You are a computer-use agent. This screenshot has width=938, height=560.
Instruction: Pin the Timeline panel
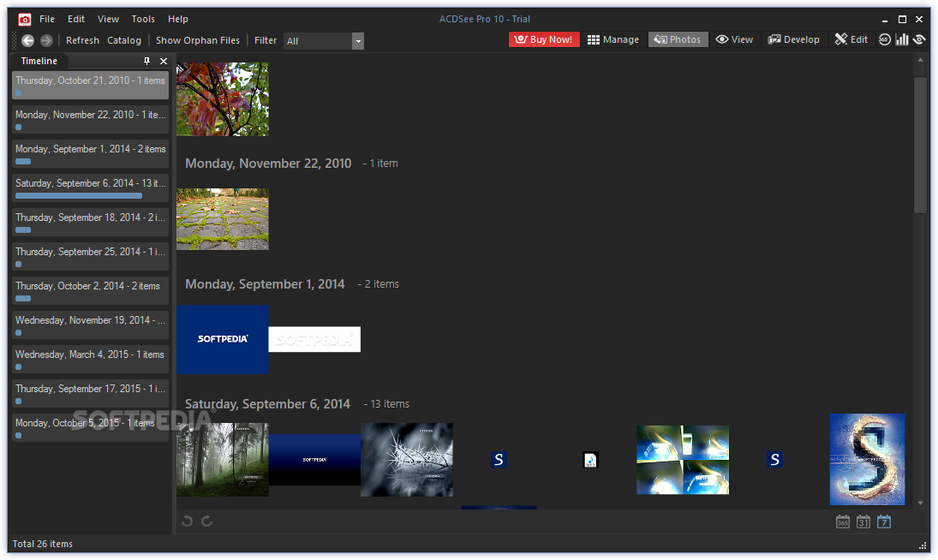pyautogui.click(x=146, y=61)
